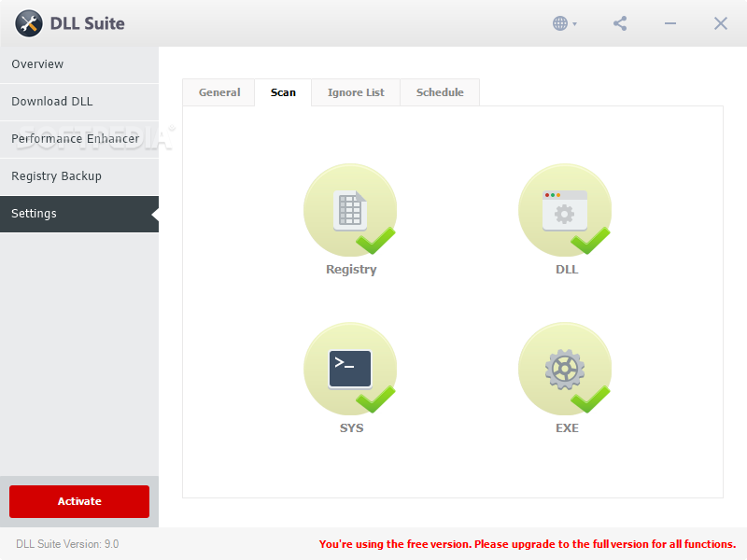
Task: Switch to the General tab
Action: tap(219, 92)
